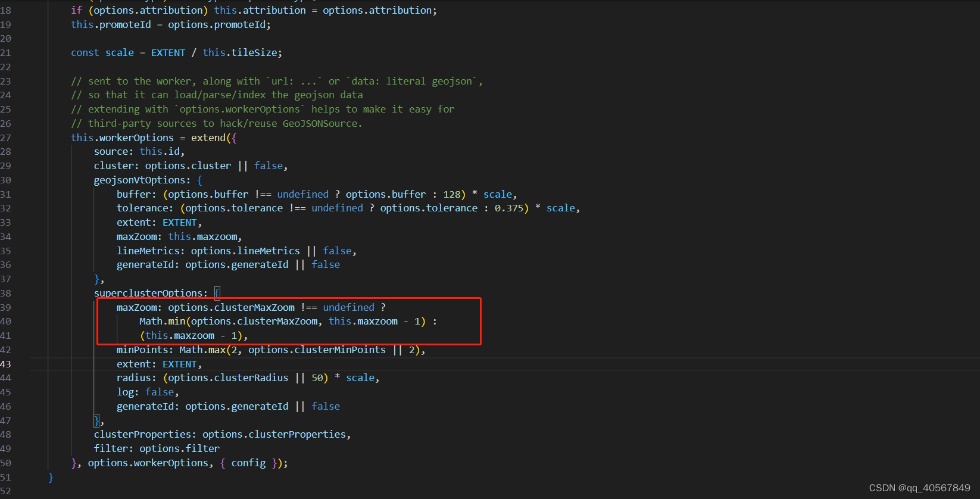Click 'options.clusterProperties' on line 48
Image resolution: width=980 pixels, height=499 pixels.
tap(274, 434)
